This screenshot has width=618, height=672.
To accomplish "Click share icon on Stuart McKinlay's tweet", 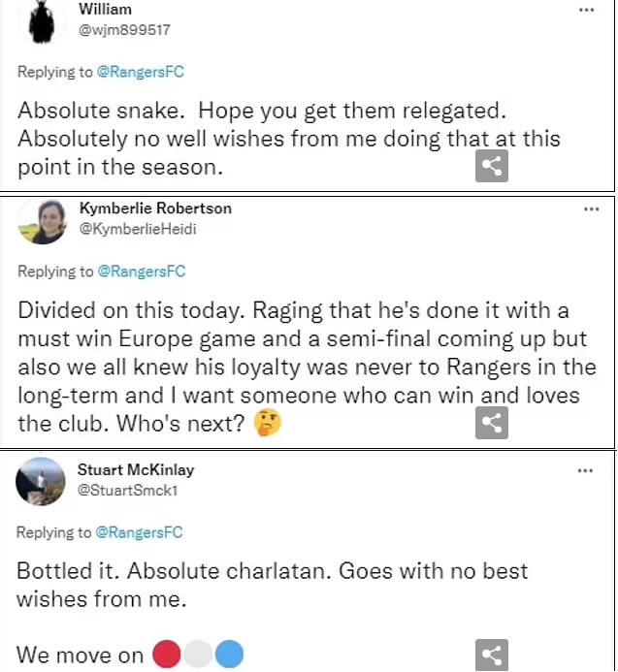I will pyautogui.click(x=492, y=655).
